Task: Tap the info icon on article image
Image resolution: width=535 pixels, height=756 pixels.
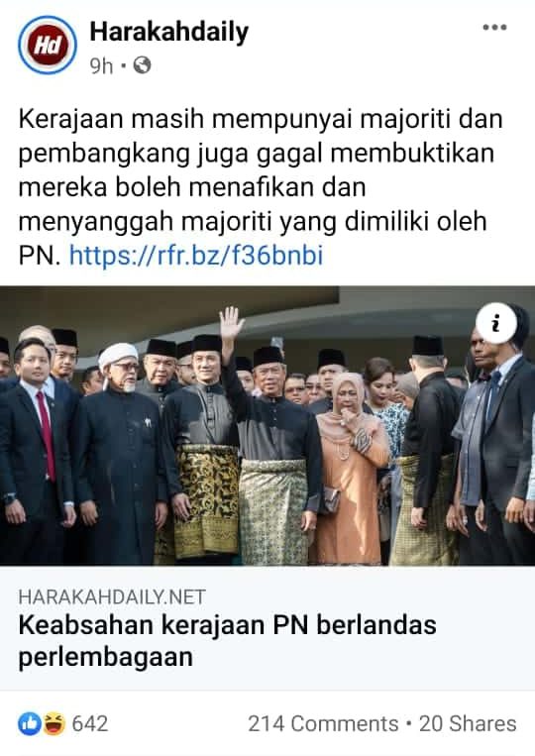Action: tap(496, 323)
